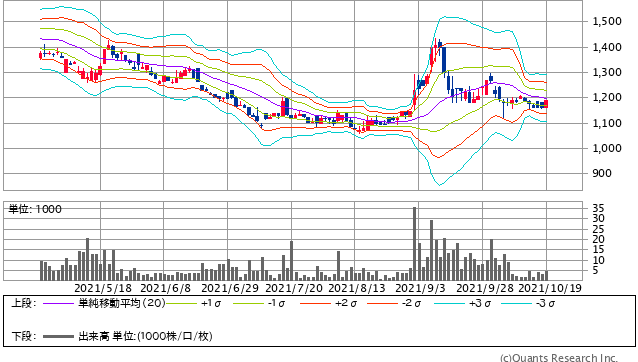Select the 2021/7/20 date axis label

pos(294,288)
